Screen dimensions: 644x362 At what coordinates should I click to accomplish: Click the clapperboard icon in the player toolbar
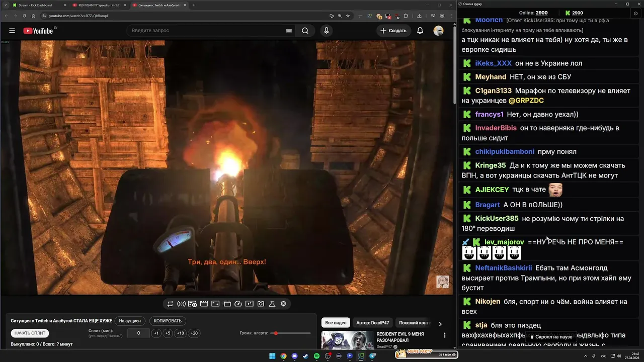[x=204, y=304]
